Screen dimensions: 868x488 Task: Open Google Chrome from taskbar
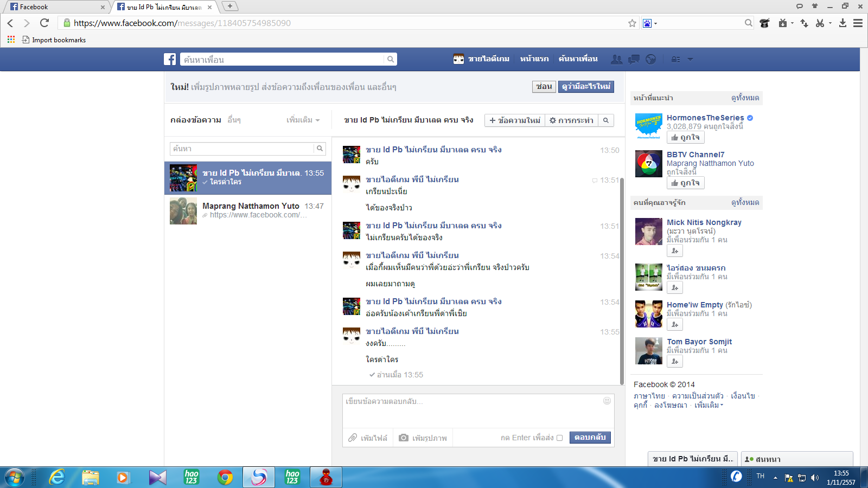click(225, 477)
